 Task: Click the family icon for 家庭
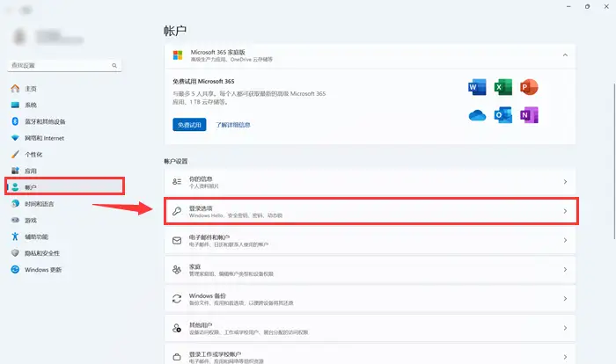click(x=177, y=269)
